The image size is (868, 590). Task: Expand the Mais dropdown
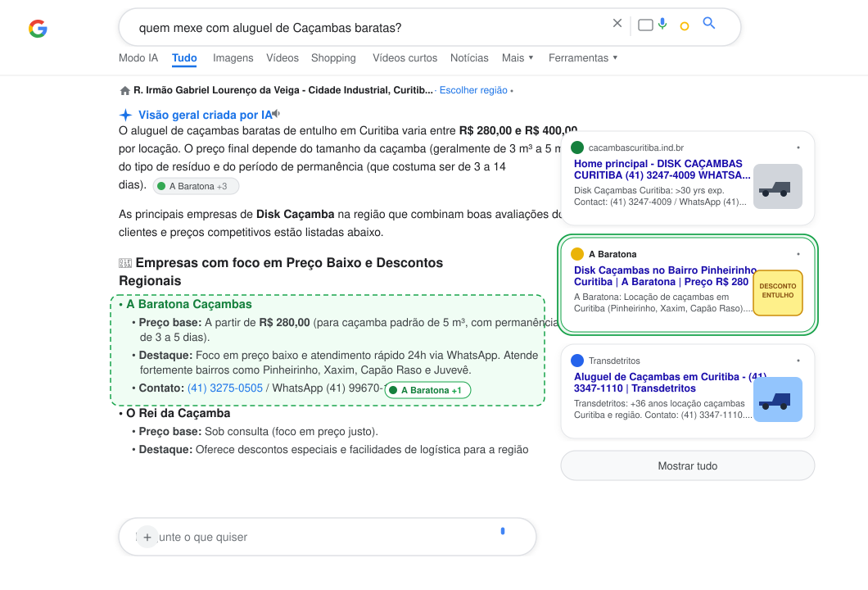tap(518, 57)
